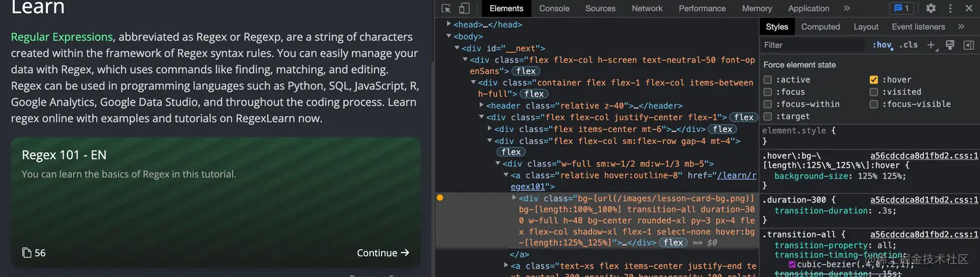Collapse the flex-col h-screen div node
This screenshot has width=980, height=277.
465,60
